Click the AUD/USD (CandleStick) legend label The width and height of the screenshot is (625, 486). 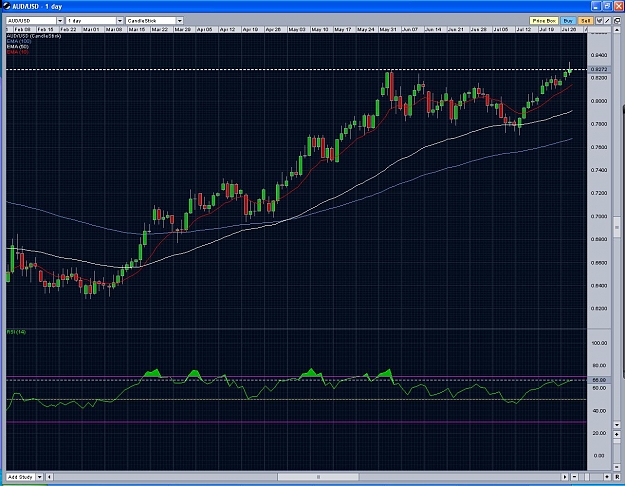[x=34, y=36]
